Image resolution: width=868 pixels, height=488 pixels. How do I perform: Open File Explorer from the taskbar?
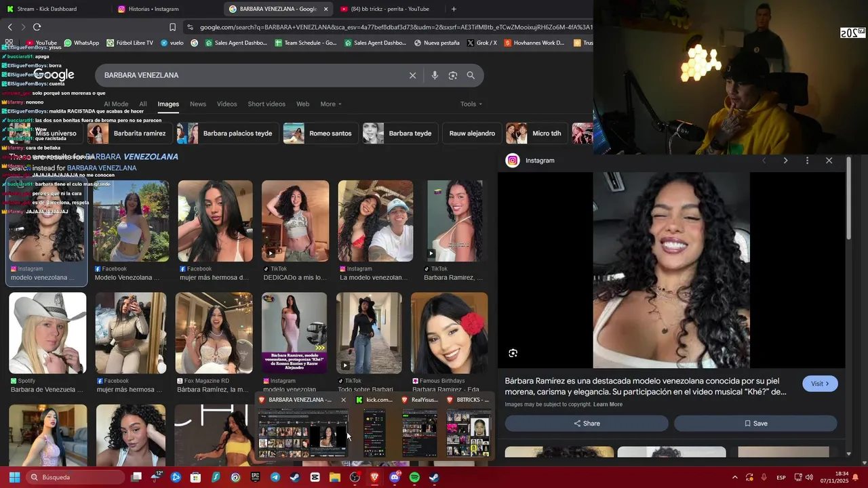click(335, 477)
